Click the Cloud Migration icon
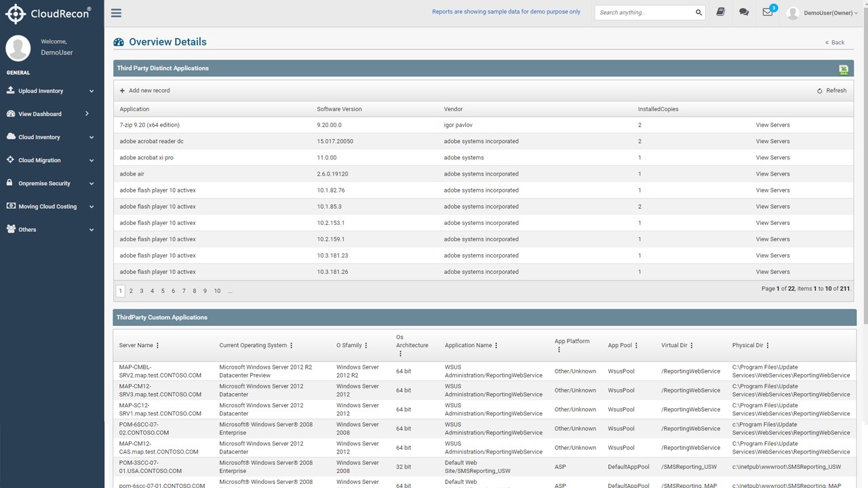Image resolution: width=868 pixels, height=488 pixels. pyautogui.click(x=11, y=160)
